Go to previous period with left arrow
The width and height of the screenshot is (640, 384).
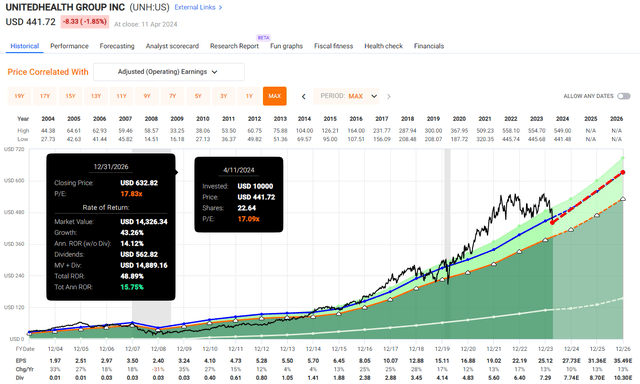pos(304,96)
